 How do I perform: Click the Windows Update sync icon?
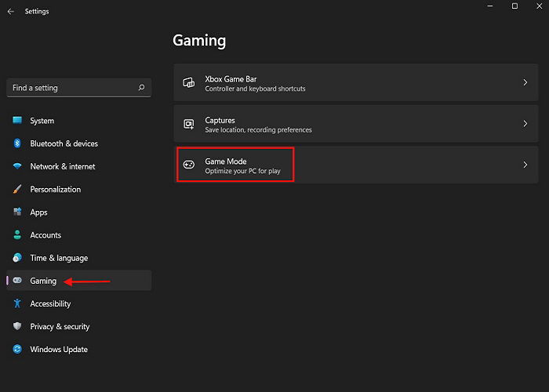(x=17, y=349)
